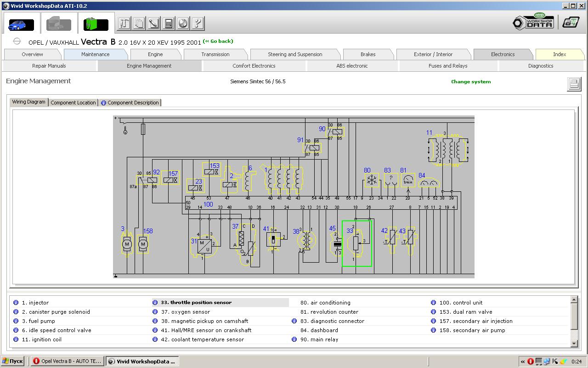Click the Opel logo beside the model name
This screenshot has height=368, width=588.
(x=17, y=41)
